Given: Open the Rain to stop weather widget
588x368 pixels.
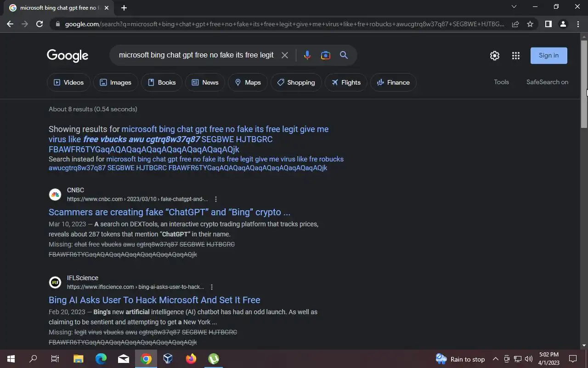Looking at the screenshot, I should 460,359.
